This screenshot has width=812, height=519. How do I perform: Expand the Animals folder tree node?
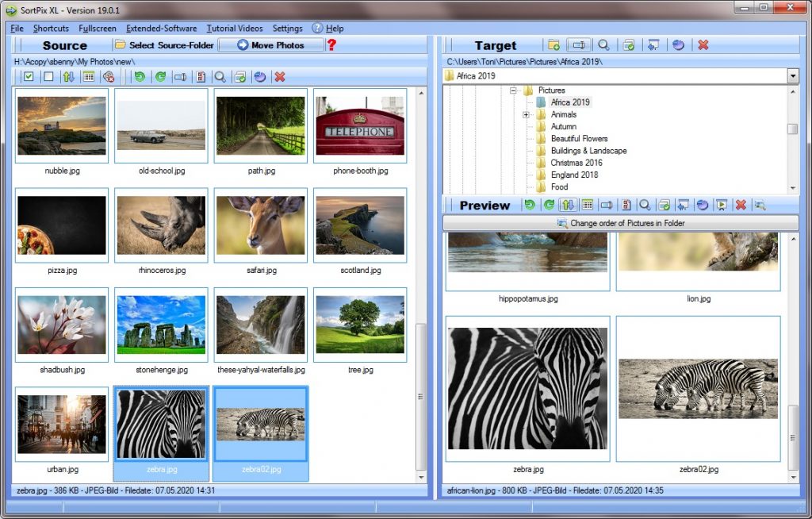click(526, 115)
